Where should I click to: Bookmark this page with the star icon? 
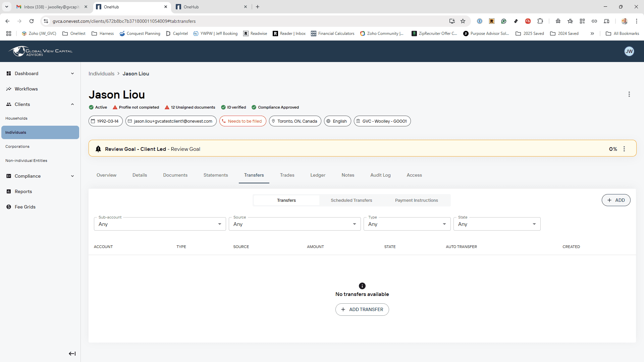coord(463,21)
